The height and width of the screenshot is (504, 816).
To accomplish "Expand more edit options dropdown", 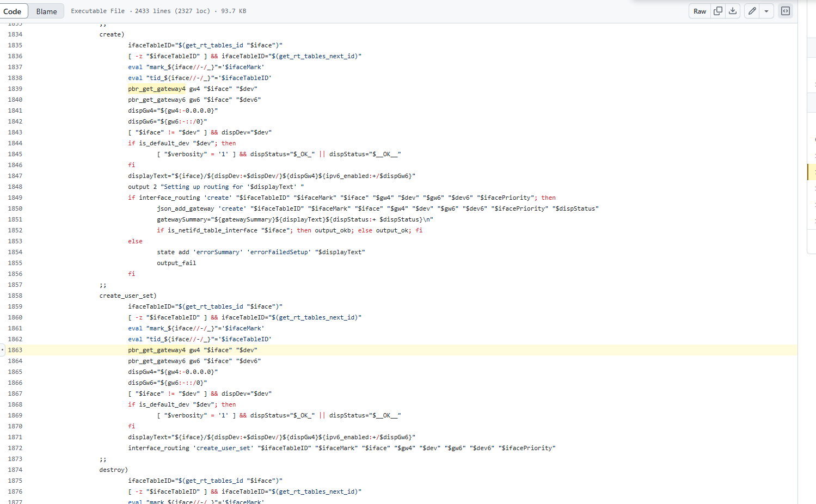I will [766, 11].
